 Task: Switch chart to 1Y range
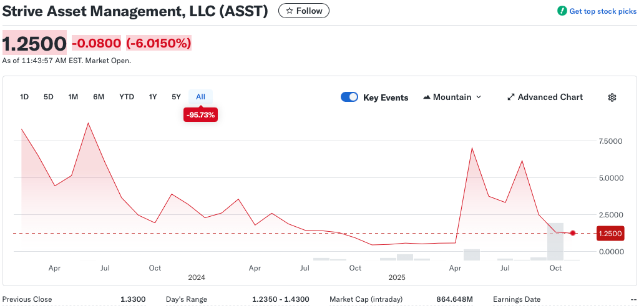(153, 97)
